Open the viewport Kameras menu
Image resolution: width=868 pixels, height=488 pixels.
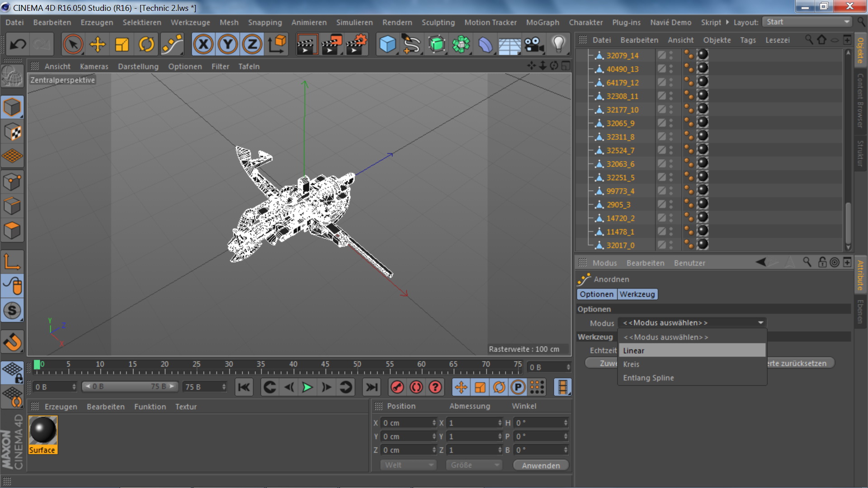(x=94, y=66)
